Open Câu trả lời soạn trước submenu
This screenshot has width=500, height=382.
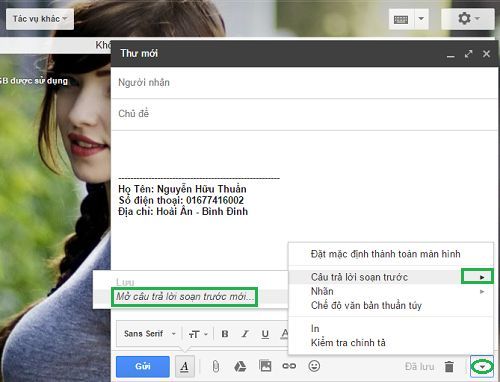click(391, 277)
